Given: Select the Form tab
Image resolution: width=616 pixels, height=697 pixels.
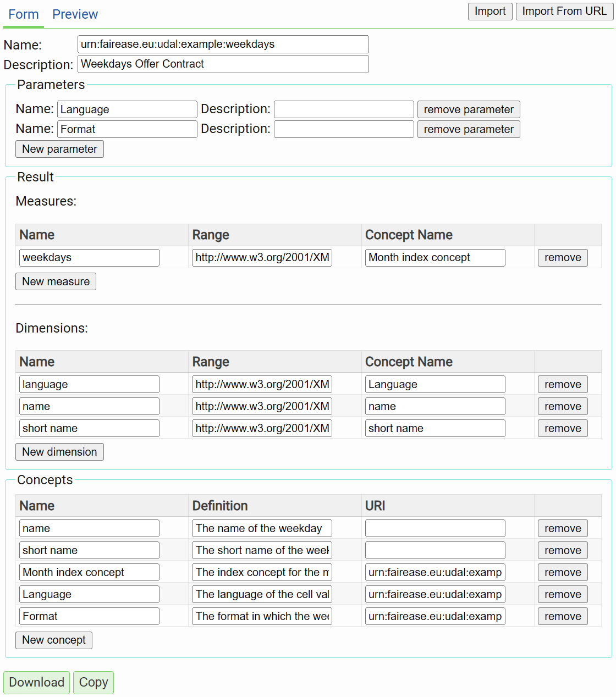Looking at the screenshot, I should (x=23, y=14).
